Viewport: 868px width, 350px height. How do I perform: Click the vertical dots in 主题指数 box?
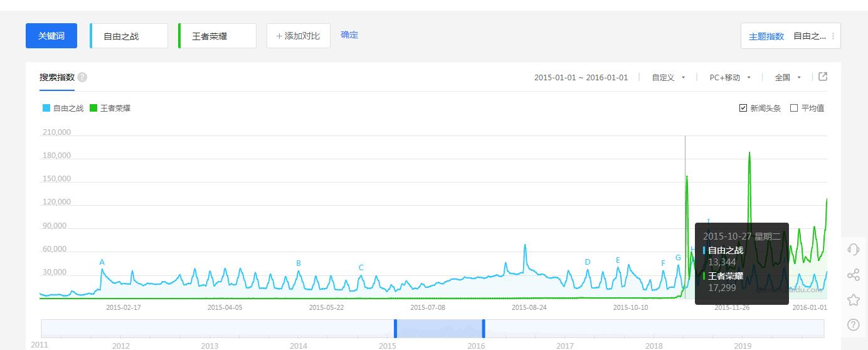point(833,36)
